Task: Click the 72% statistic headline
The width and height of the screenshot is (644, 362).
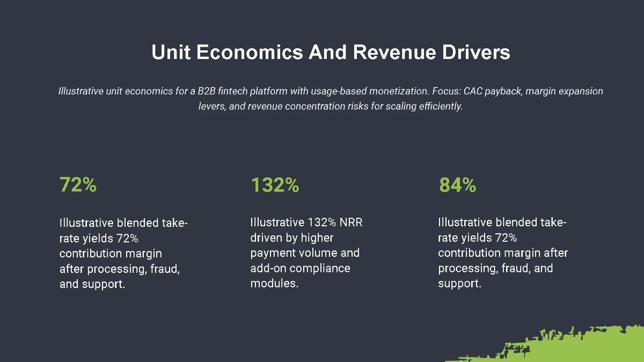Action: point(78,185)
